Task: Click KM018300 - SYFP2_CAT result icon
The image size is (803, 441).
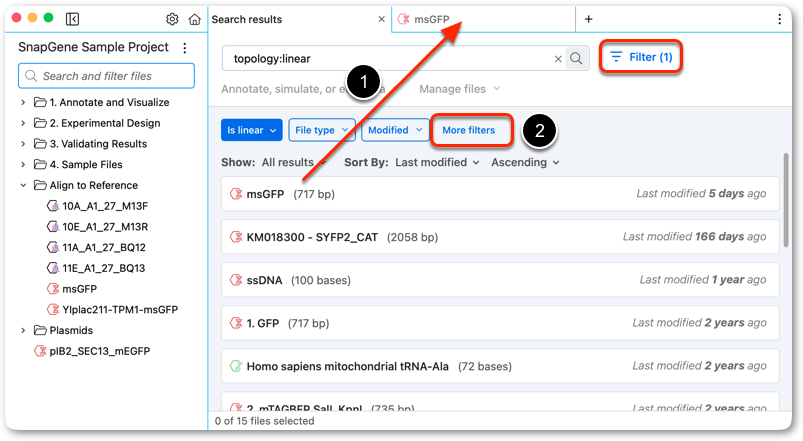Action: (236, 237)
